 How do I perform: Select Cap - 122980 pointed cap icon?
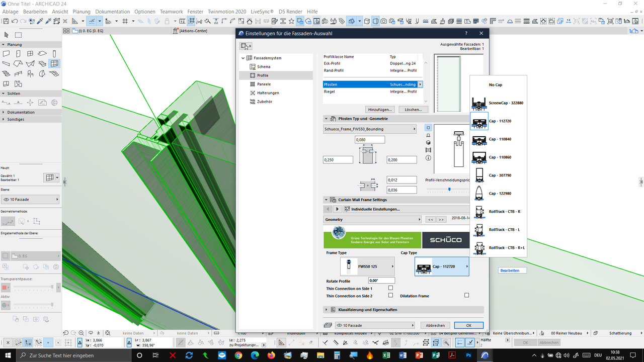[x=479, y=194]
